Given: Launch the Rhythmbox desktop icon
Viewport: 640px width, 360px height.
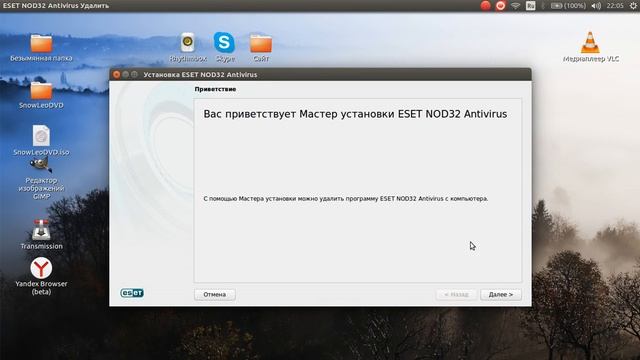Looking at the screenshot, I should 188,42.
